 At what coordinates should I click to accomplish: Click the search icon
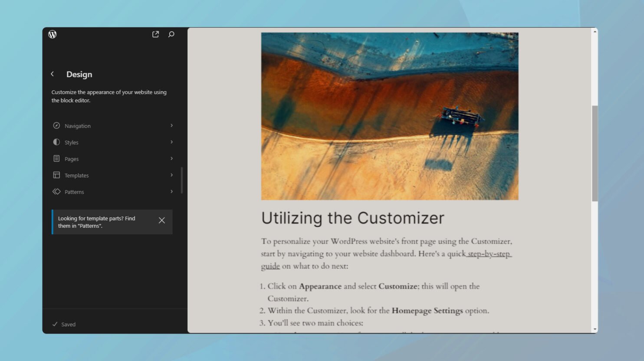(x=171, y=34)
